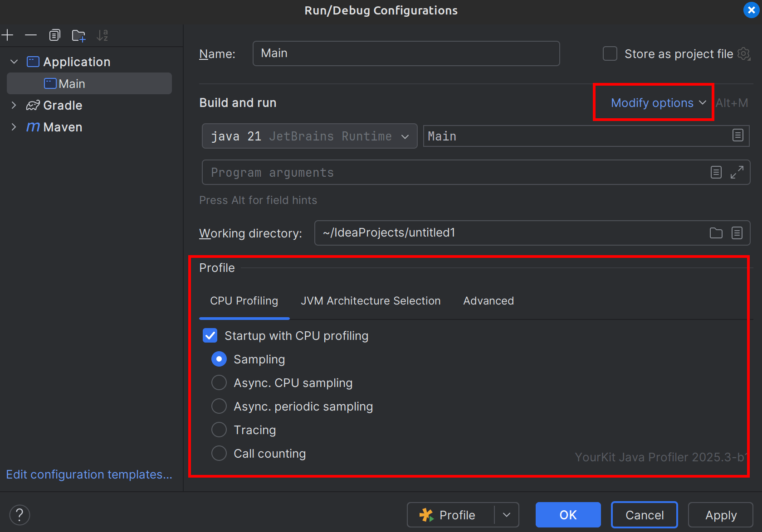Open the Modify options dropdown
762x532 pixels.
pos(658,103)
